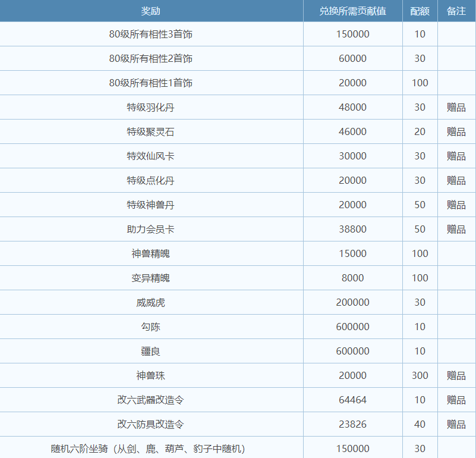Image resolution: width=476 pixels, height=458 pixels.
Task: Click the 勾陈 reward name
Action: point(150,327)
